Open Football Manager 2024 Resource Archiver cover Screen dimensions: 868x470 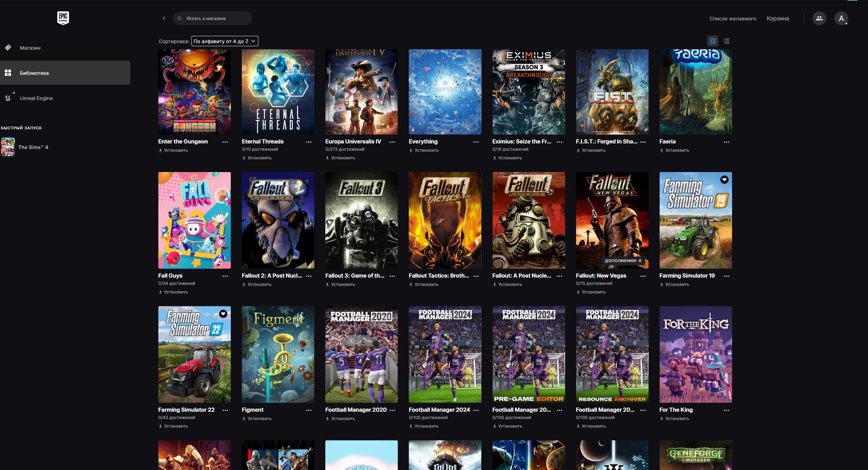pyautogui.click(x=612, y=354)
